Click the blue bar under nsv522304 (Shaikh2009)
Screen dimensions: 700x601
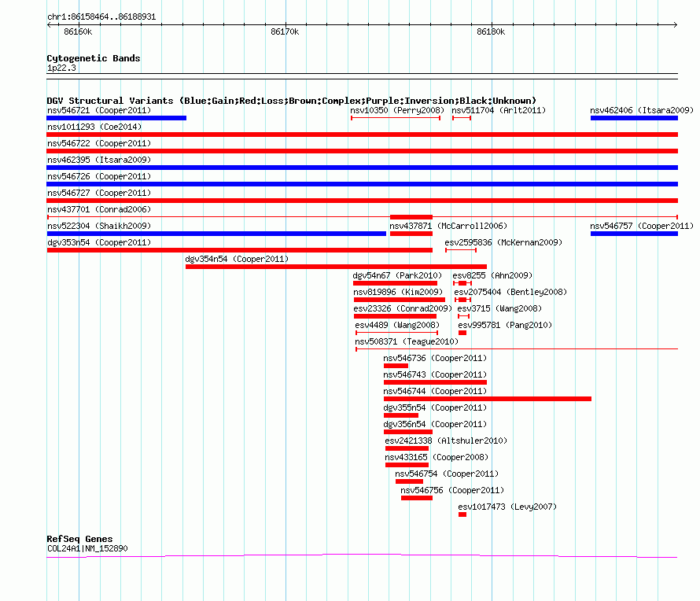tap(216, 234)
